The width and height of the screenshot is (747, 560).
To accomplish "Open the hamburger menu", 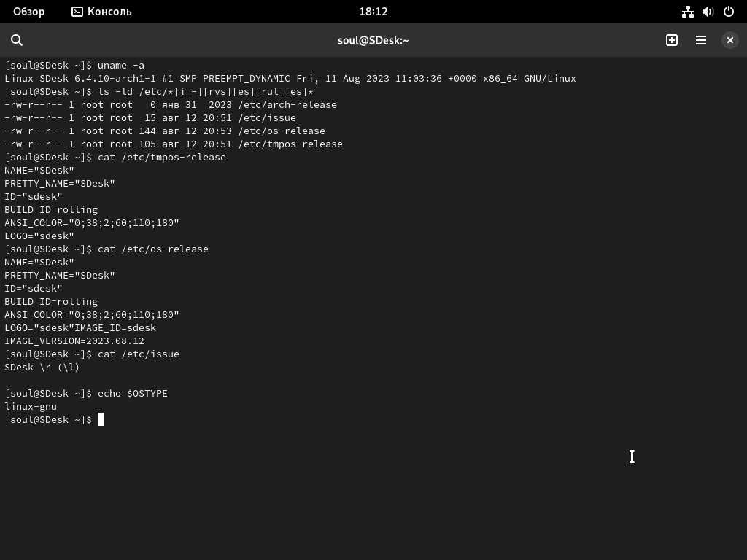I will tap(701, 41).
